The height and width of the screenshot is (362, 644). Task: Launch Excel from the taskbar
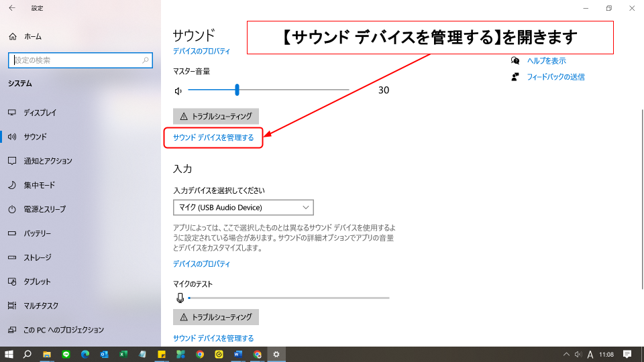click(x=123, y=354)
